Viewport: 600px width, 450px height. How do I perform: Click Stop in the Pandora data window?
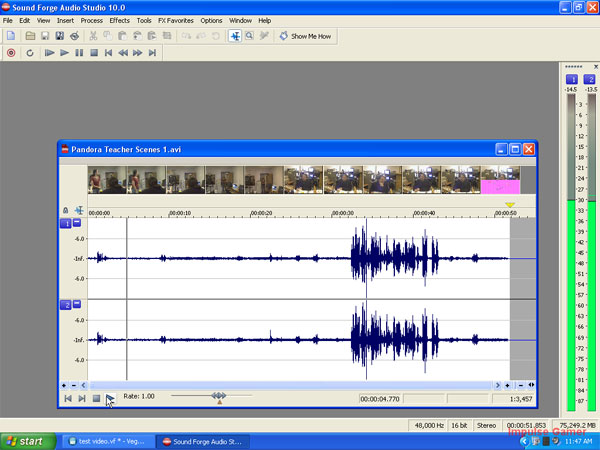(x=96, y=398)
